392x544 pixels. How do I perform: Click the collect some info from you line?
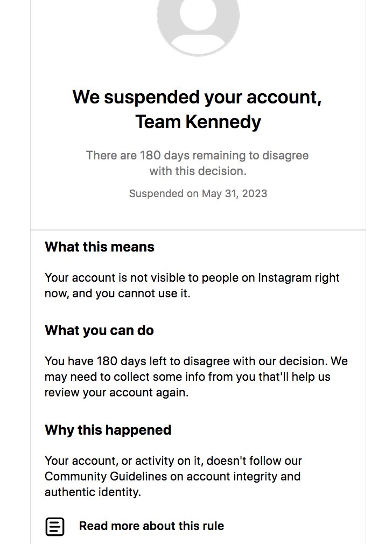pos(187,377)
